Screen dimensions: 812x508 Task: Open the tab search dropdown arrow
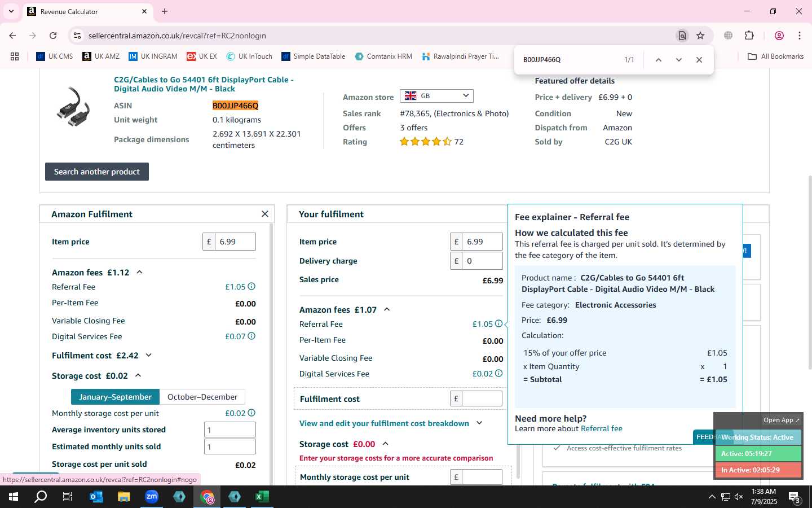point(11,11)
